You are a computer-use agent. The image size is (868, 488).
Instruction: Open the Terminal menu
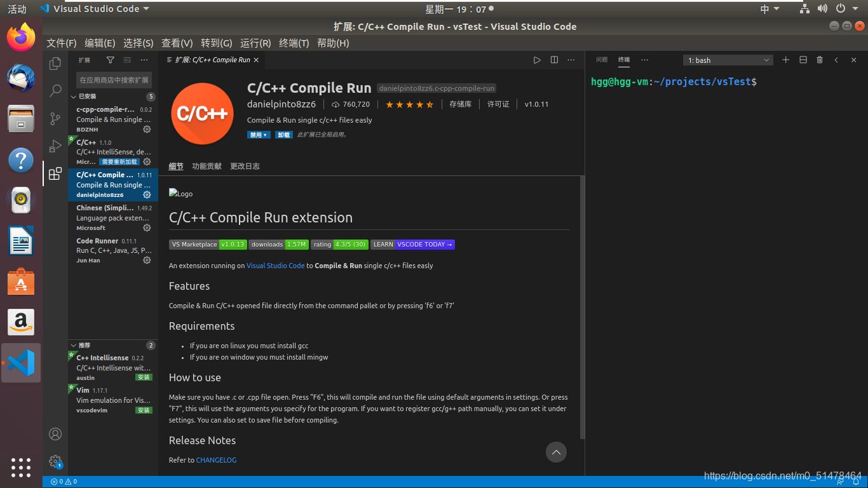294,43
